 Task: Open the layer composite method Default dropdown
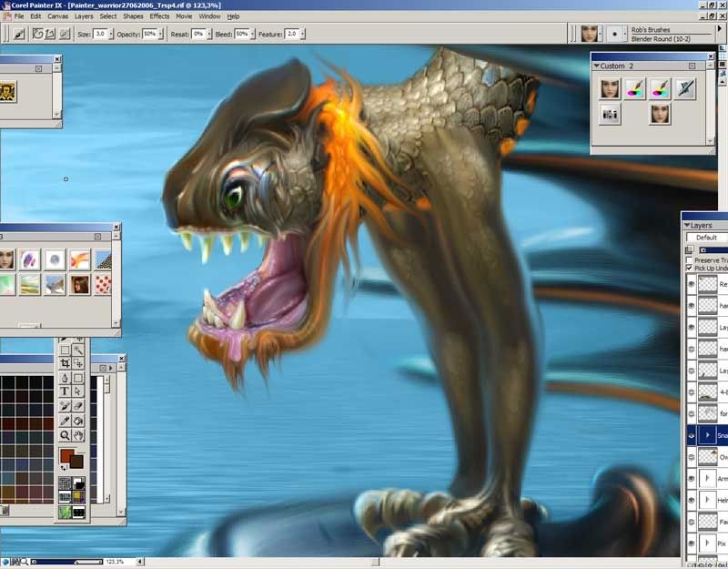pyautogui.click(x=708, y=238)
